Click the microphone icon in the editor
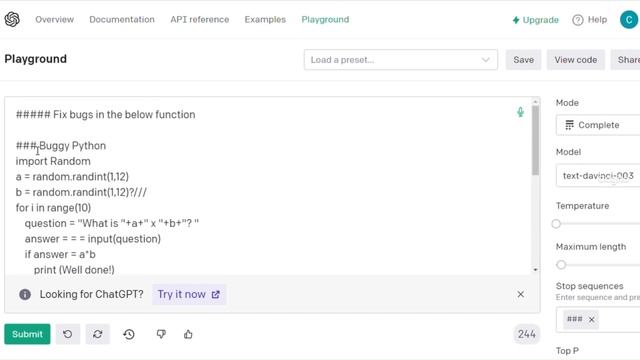Image resolution: width=640 pixels, height=360 pixels. coord(520,112)
